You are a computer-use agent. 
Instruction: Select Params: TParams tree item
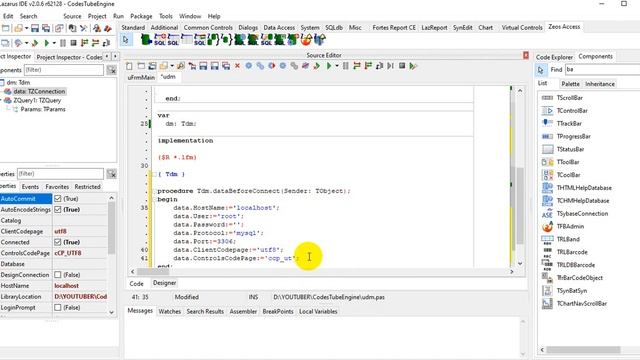click(43, 109)
